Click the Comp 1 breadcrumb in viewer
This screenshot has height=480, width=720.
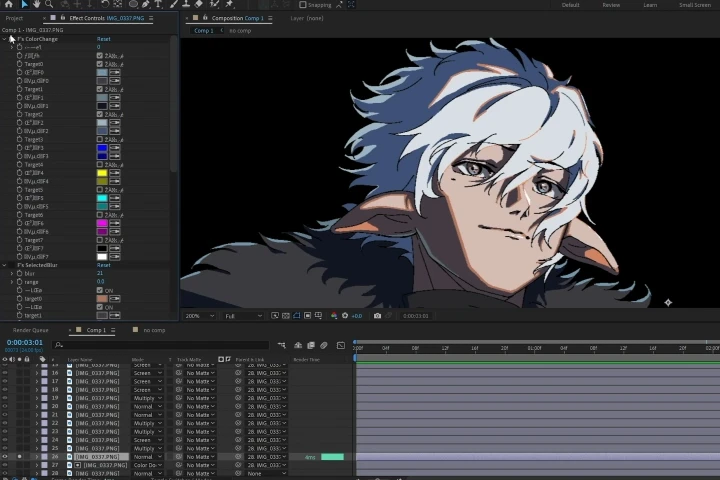click(203, 31)
